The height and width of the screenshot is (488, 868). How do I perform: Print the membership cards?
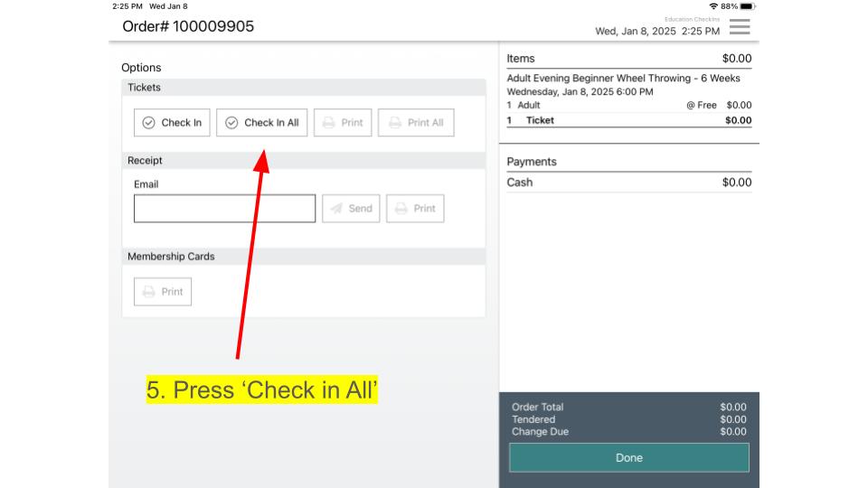coord(163,292)
